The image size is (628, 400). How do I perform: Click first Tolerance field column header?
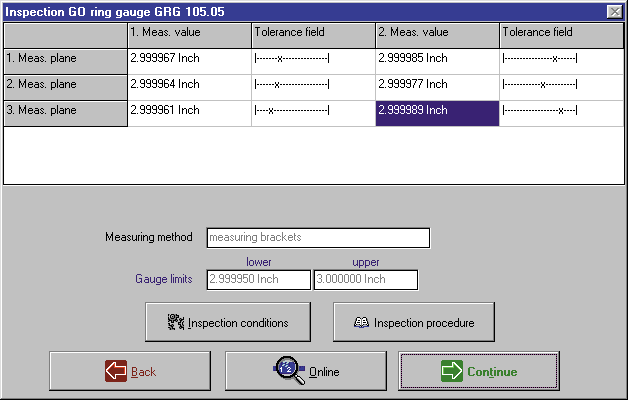[313, 35]
